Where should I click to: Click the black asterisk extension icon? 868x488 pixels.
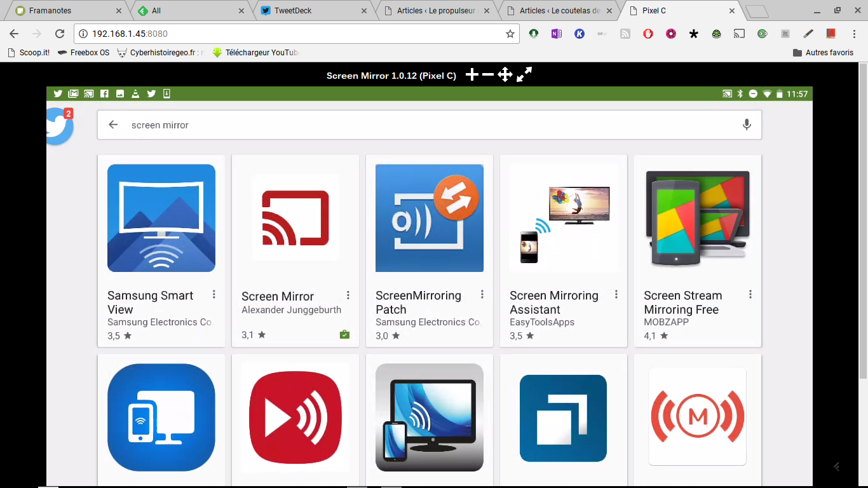point(694,34)
